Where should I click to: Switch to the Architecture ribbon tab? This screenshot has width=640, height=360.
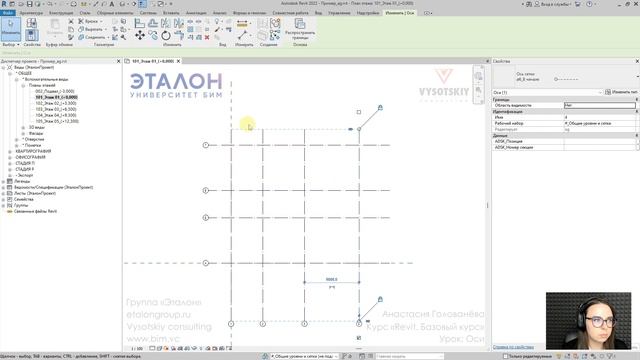[31, 13]
